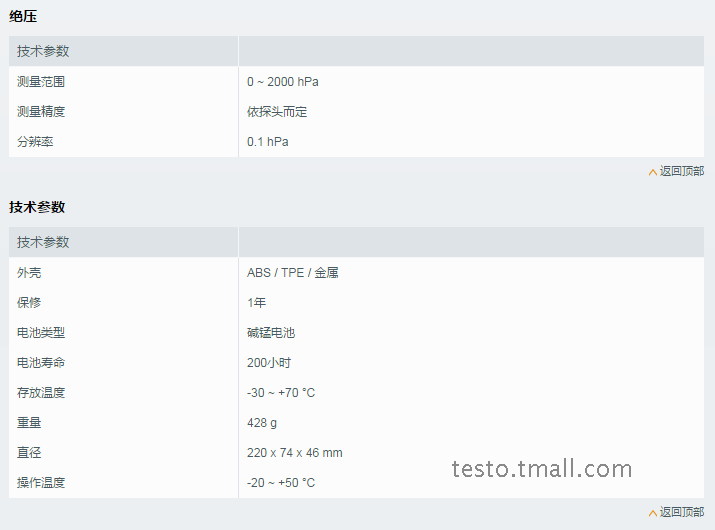Click the bold 技术参数 section heading

(x=37, y=207)
